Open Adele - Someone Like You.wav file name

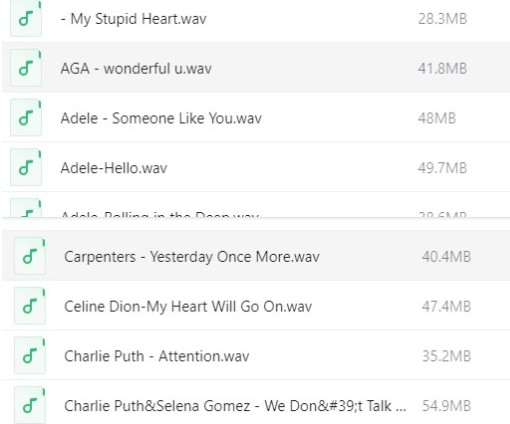click(161, 118)
